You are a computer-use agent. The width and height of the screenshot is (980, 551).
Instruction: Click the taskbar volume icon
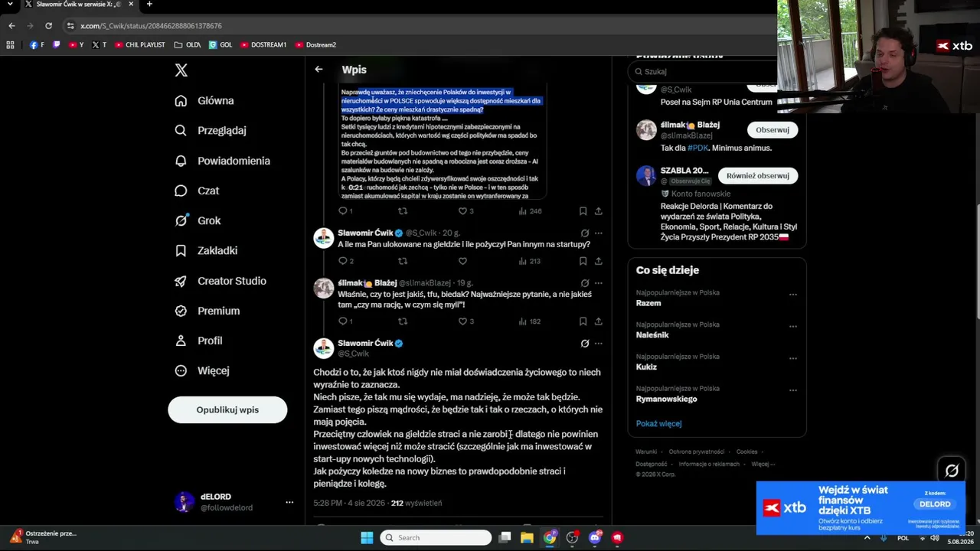934,537
